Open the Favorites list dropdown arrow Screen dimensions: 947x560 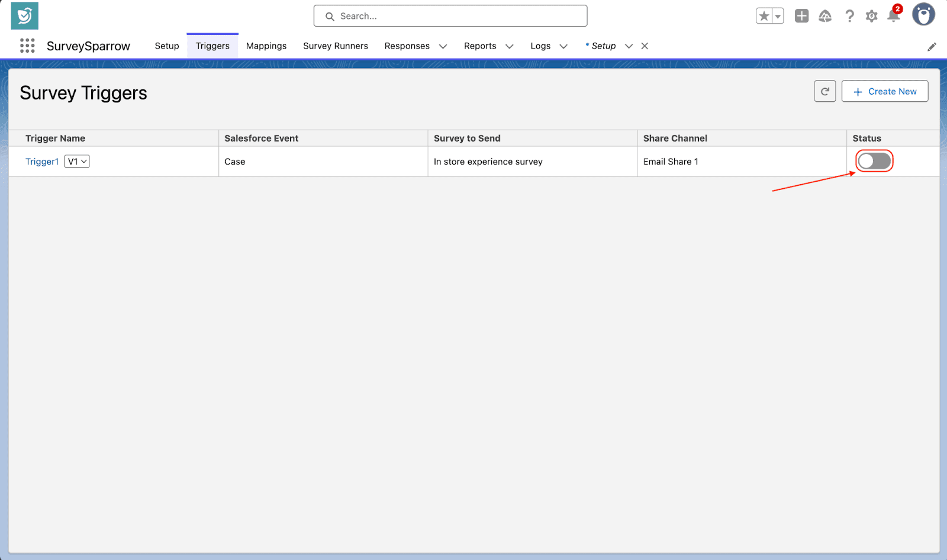(778, 16)
